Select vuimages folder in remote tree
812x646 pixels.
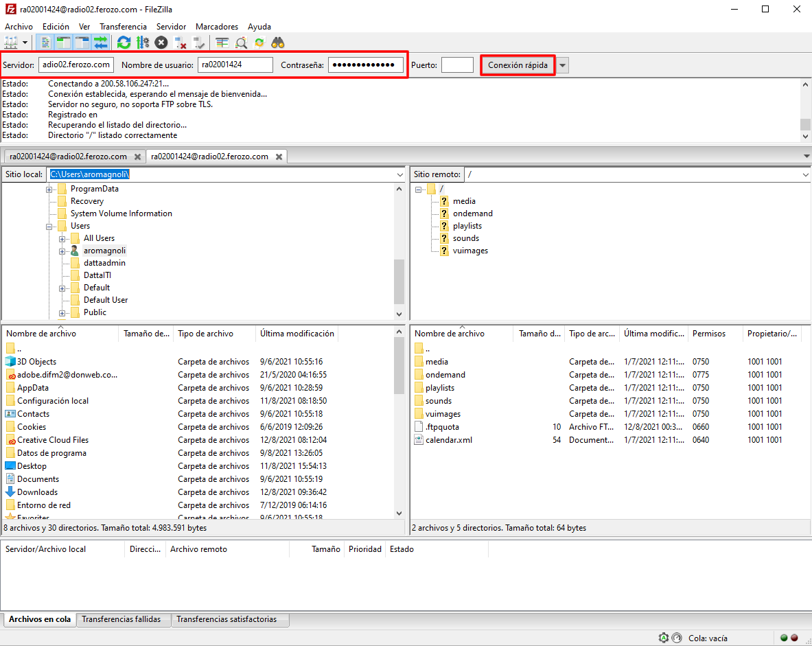pos(470,251)
